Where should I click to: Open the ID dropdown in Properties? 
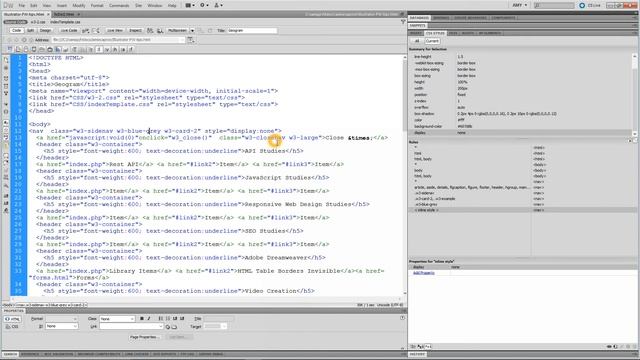tap(61, 327)
